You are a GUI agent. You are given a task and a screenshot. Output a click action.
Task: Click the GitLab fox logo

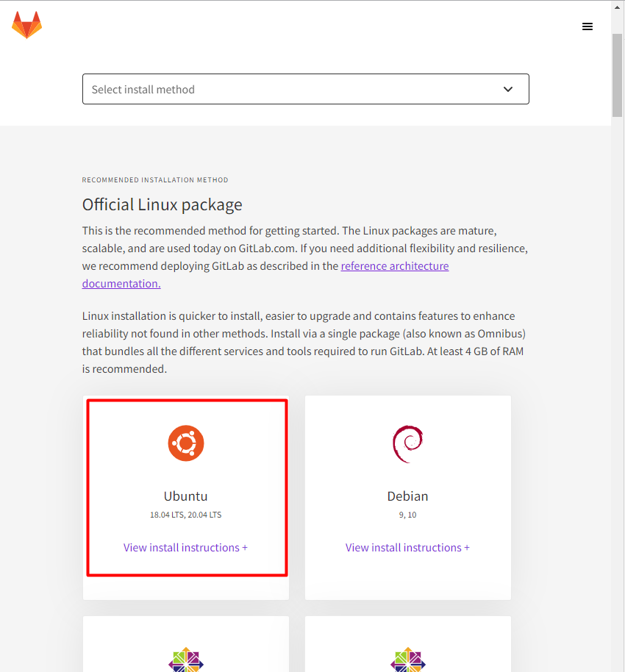(26, 25)
